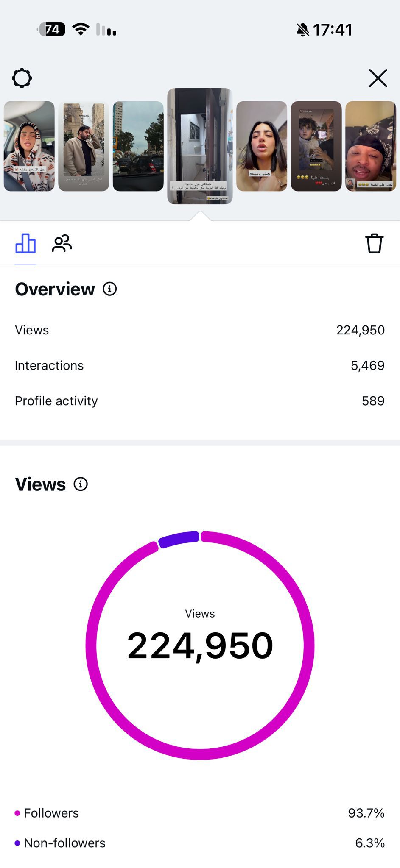
Task: Delete the story with trash icon
Action: tap(375, 243)
